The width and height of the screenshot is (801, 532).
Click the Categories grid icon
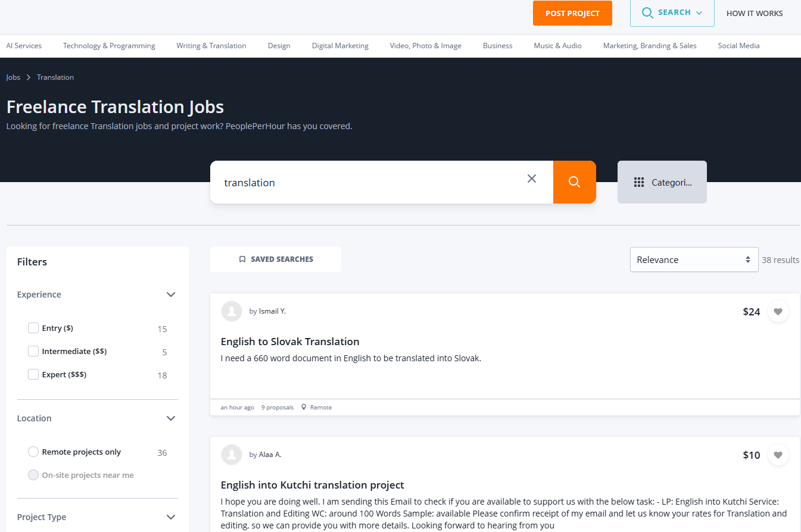pyautogui.click(x=639, y=182)
